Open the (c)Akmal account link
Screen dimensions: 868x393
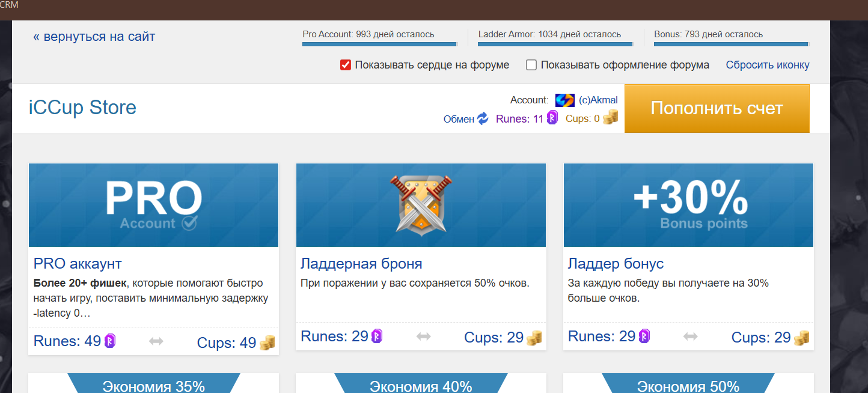598,100
